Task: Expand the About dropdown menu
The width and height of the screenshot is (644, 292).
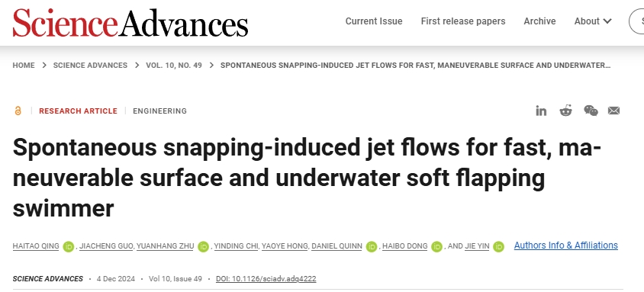Action: [x=593, y=21]
